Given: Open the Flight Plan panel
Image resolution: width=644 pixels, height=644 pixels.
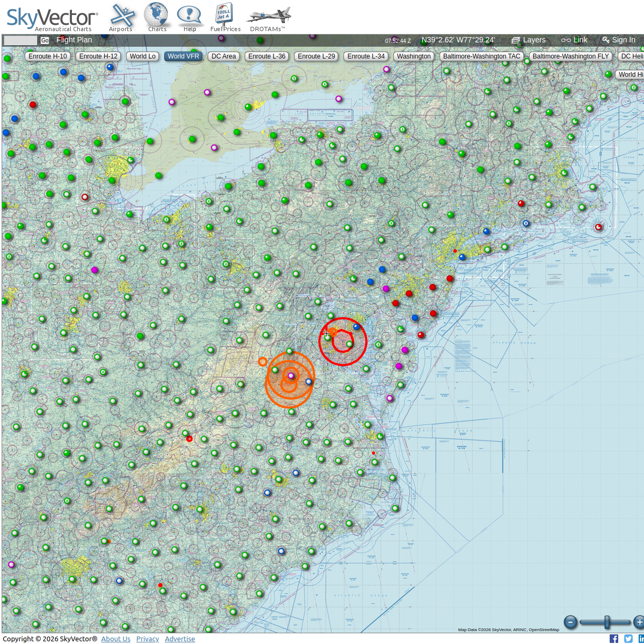Looking at the screenshot, I should point(74,40).
